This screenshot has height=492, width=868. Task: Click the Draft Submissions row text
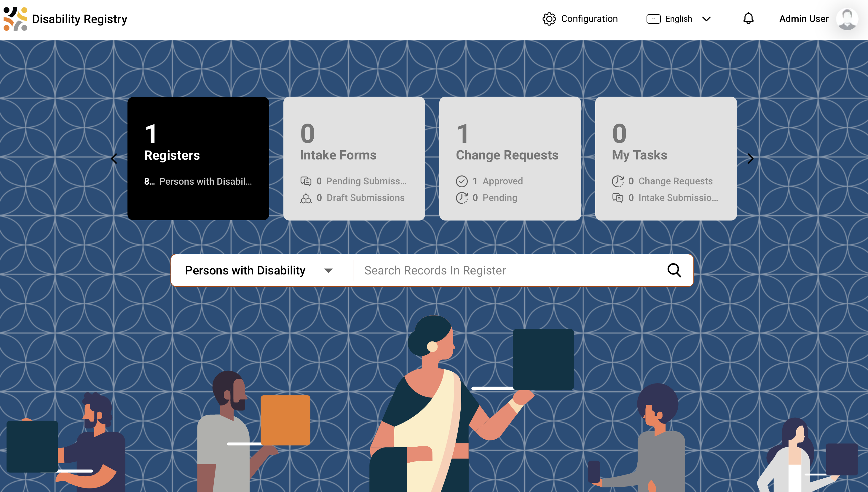coord(365,198)
